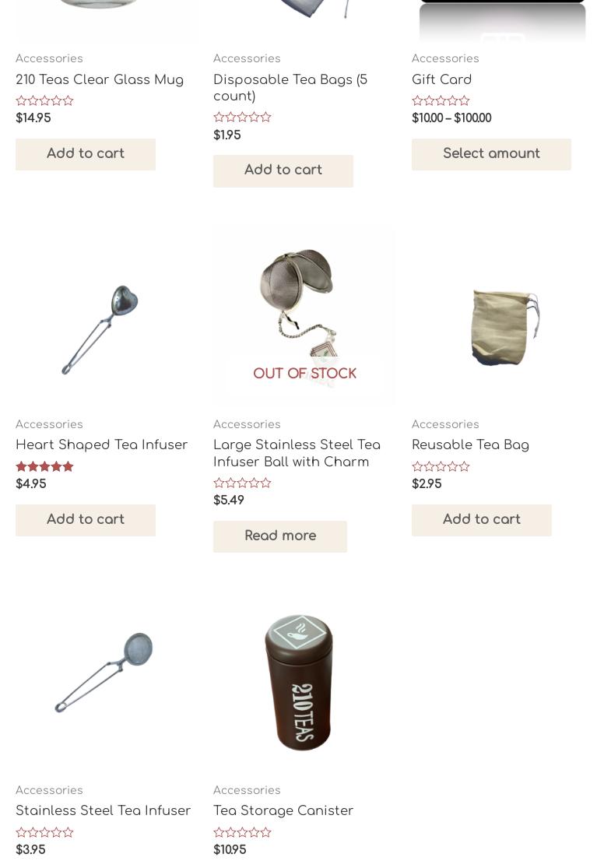Open the Gift Card product title link
The width and height of the screenshot is (611, 868).
pyautogui.click(x=441, y=79)
